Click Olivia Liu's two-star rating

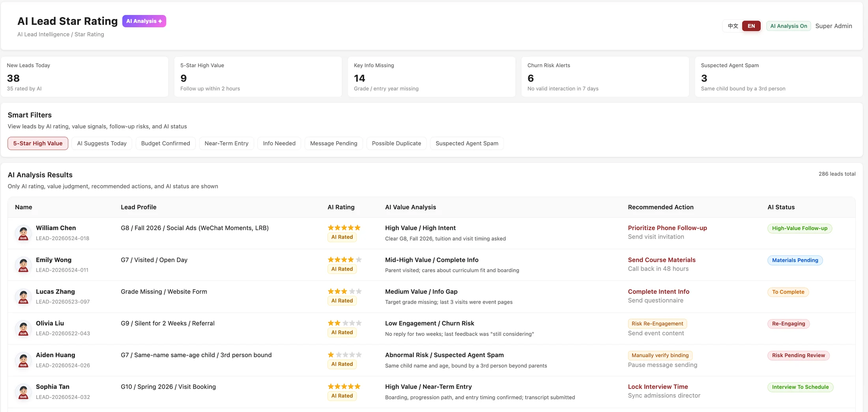coord(344,323)
